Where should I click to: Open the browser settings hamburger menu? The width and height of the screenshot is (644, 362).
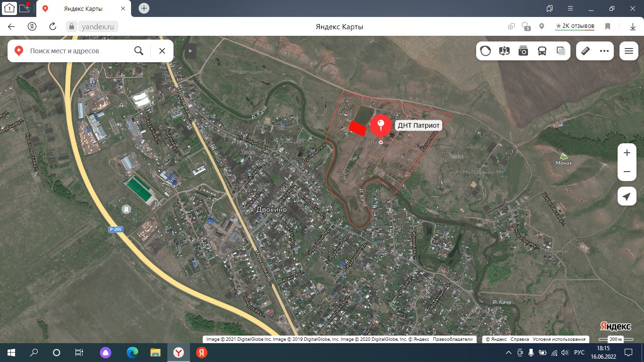pos(570,8)
